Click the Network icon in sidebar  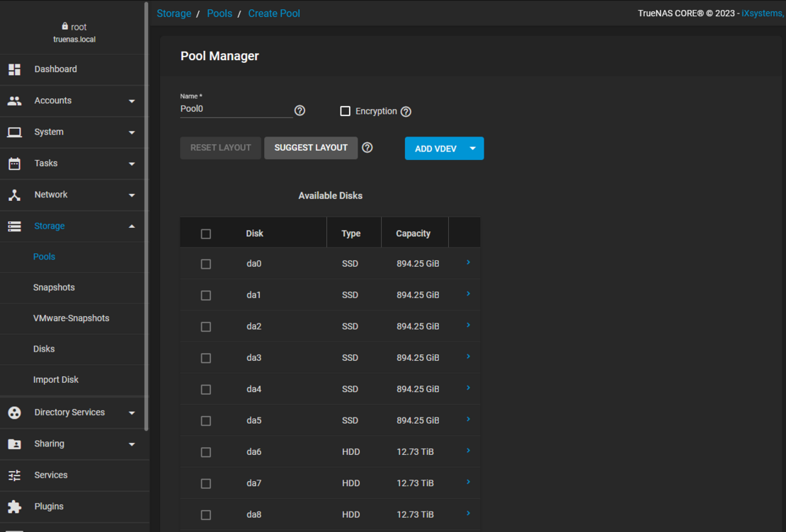(x=14, y=195)
